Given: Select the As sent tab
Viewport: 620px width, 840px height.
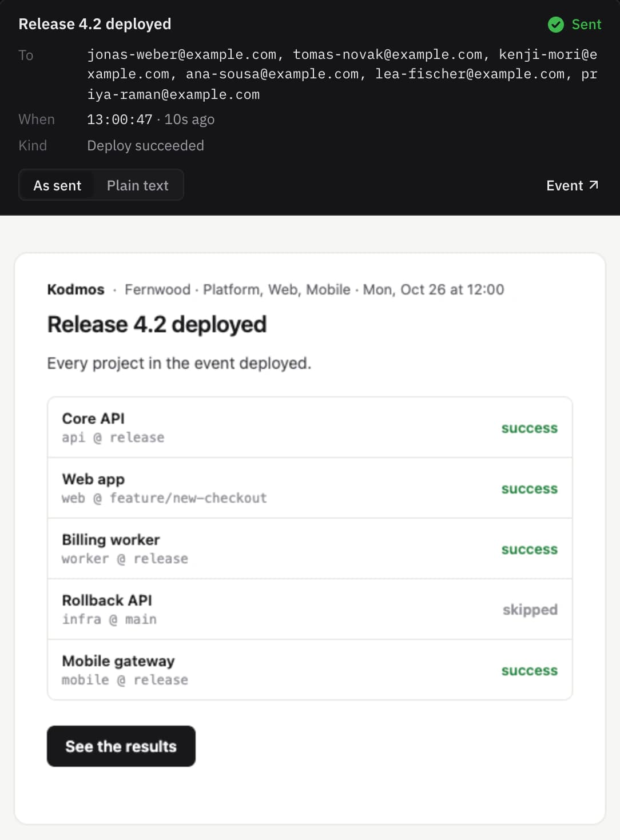Looking at the screenshot, I should point(57,185).
